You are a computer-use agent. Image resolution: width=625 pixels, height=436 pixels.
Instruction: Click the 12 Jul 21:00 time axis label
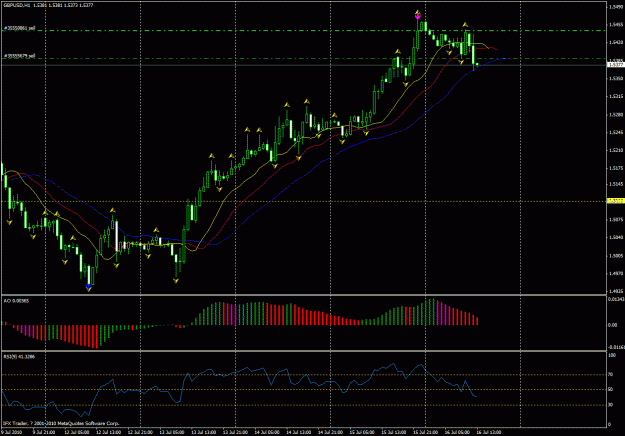140,432
